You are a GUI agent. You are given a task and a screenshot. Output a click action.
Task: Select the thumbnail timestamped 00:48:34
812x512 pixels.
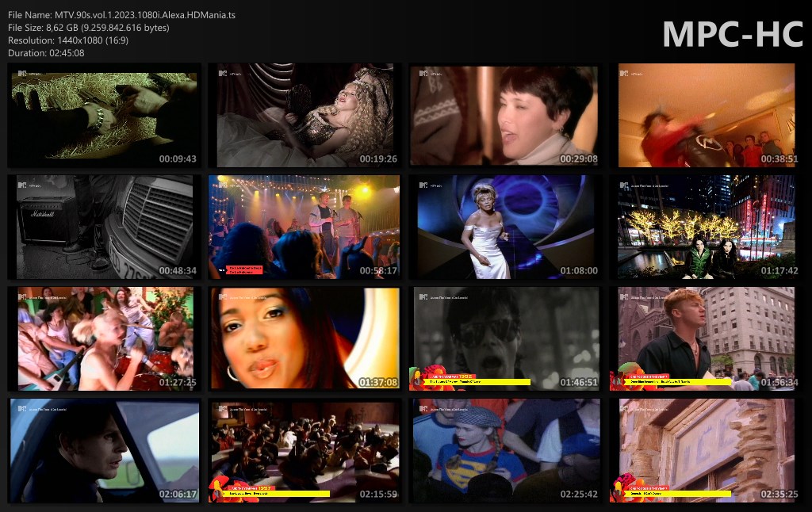104,227
